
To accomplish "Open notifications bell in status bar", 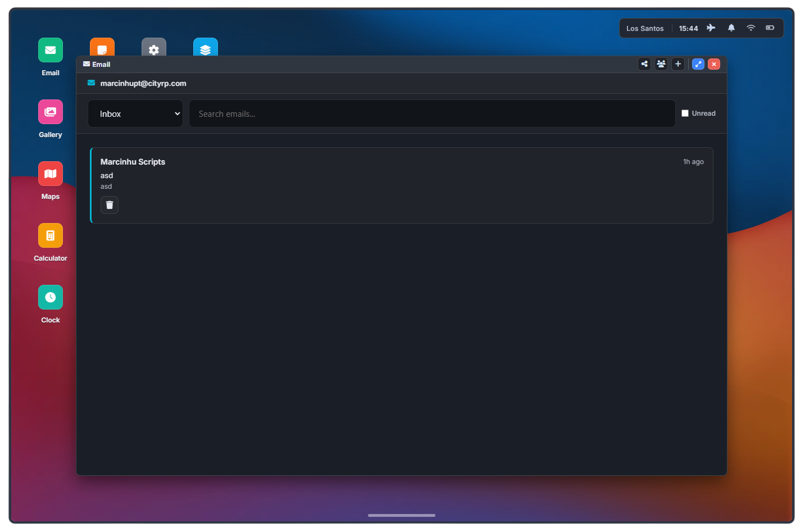I will (731, 28).
